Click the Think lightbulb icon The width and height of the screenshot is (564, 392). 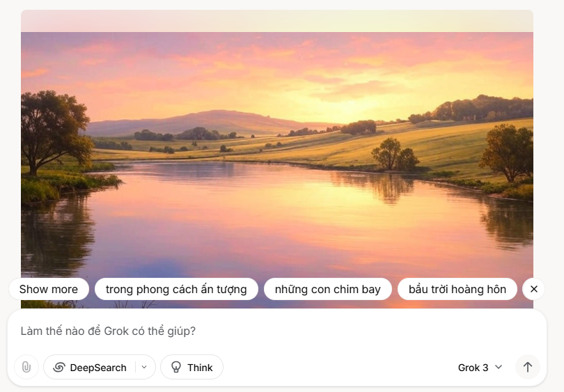[176, 368]
